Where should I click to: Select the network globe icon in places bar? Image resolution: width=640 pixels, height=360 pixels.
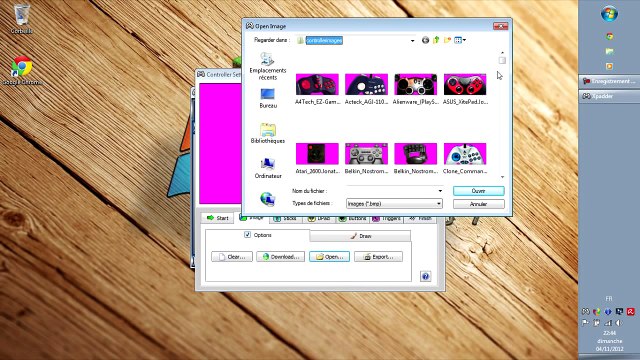point(268,199)
